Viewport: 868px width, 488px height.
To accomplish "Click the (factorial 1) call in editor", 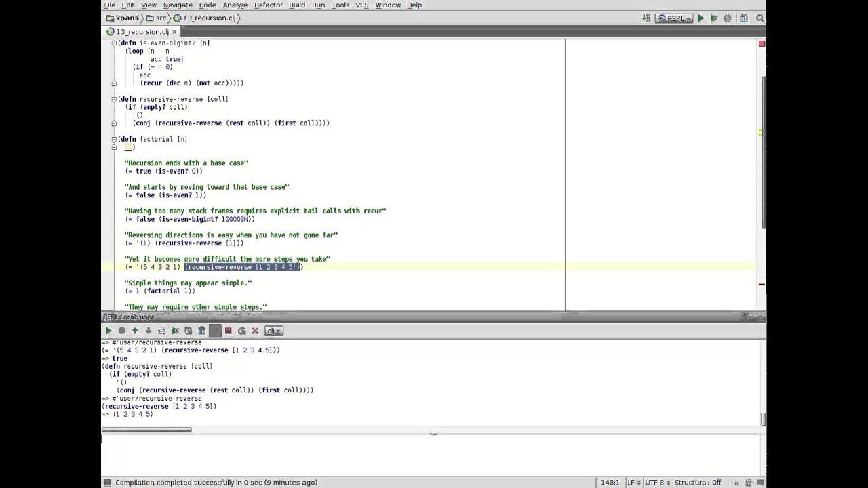I will click(x=167, y=291).
